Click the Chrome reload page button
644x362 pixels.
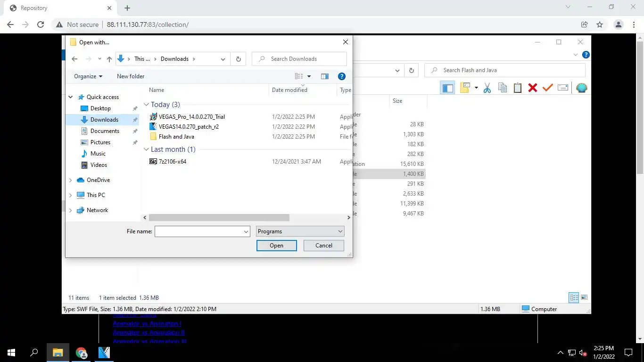pyautogui.click(x=41, y=25)
